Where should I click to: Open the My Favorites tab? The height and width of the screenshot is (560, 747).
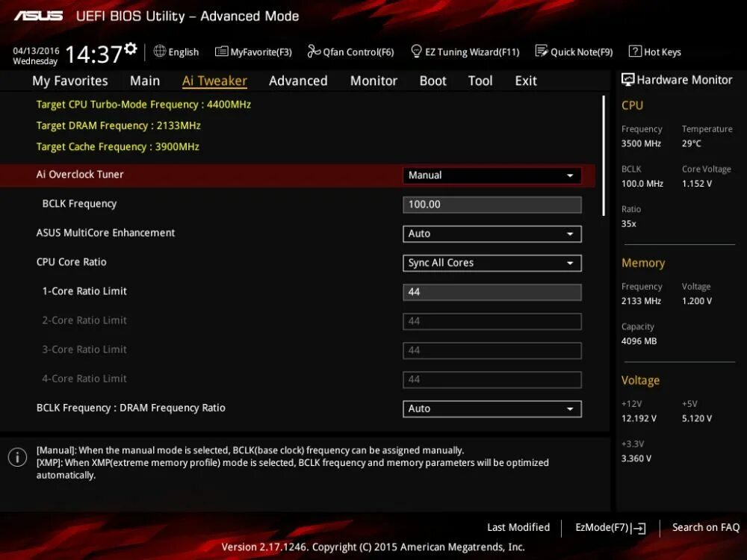[x=70, y=81]
